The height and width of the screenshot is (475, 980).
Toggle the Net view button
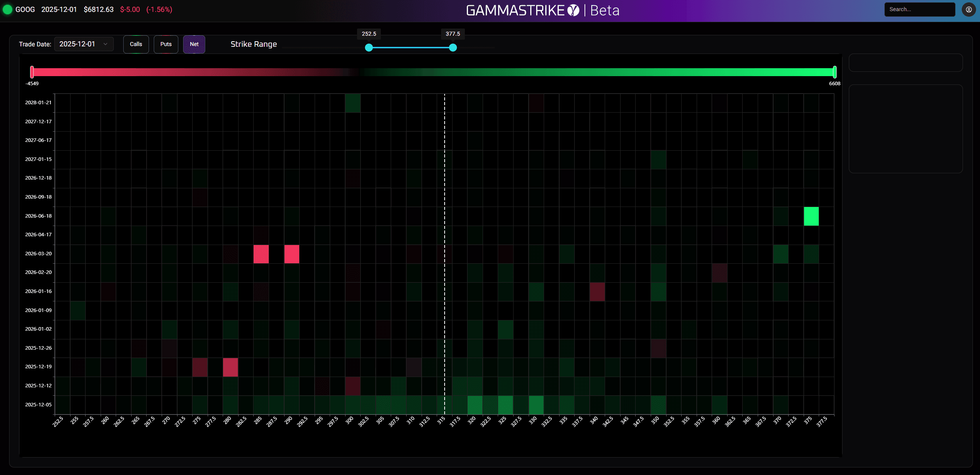click(x=194, y=44)
